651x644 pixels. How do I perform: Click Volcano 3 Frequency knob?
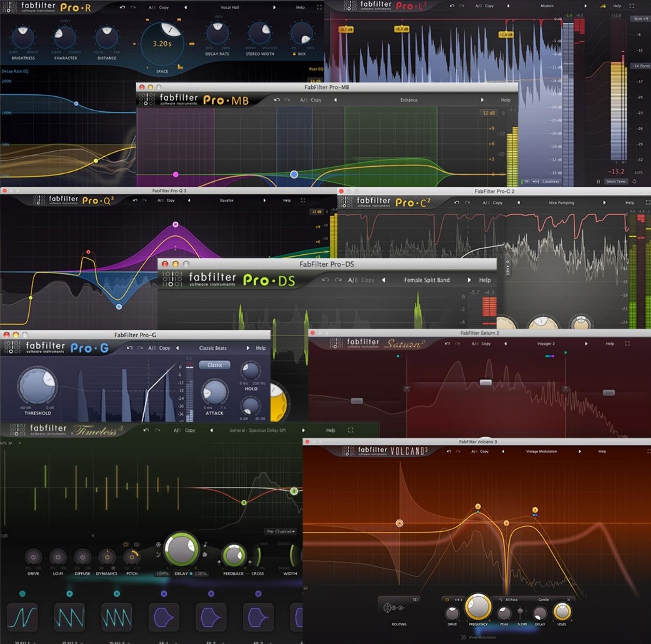(x=478, y=606)
